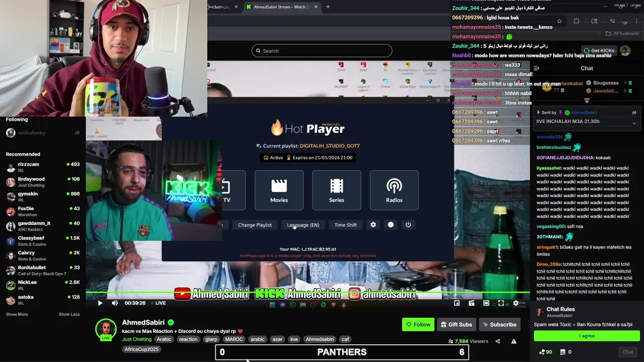Click Gift Subs button
The image size is (644, 362).
[x=456, y=324]
